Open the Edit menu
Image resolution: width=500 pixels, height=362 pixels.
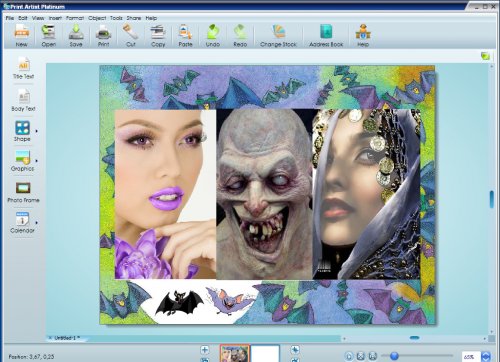[x=23, y=18]
